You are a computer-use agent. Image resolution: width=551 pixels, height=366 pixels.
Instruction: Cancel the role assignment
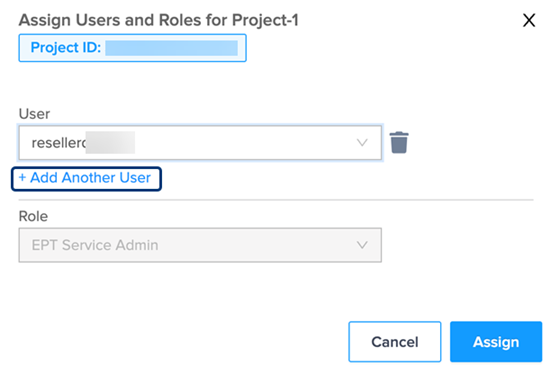click(x=395, y=341)
